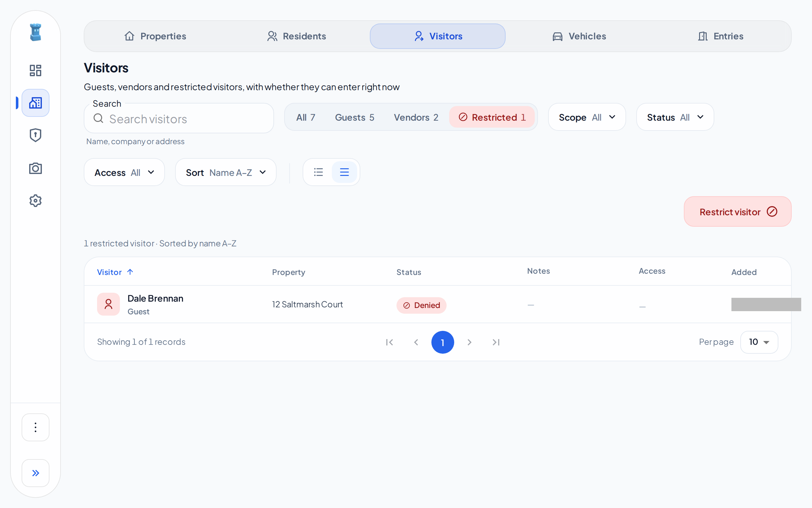Open the Status All dropdown
Viewport: 812px width, 508px height.
(x=675, y=117)
